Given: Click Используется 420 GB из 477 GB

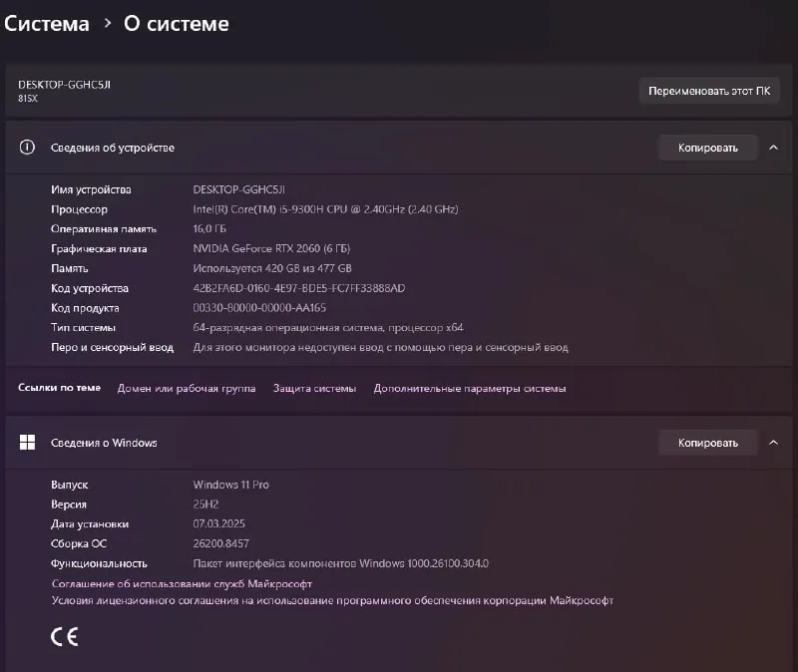Looking at the screenshot, I should click(272, 268).
